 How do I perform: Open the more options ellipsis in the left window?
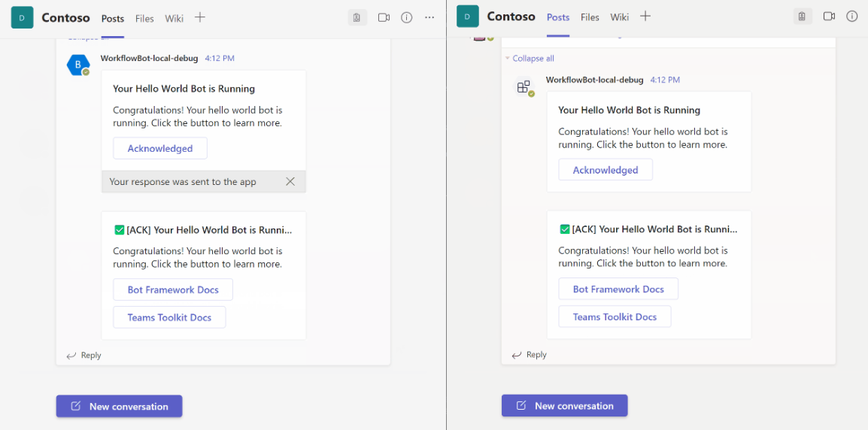(429, 18)
